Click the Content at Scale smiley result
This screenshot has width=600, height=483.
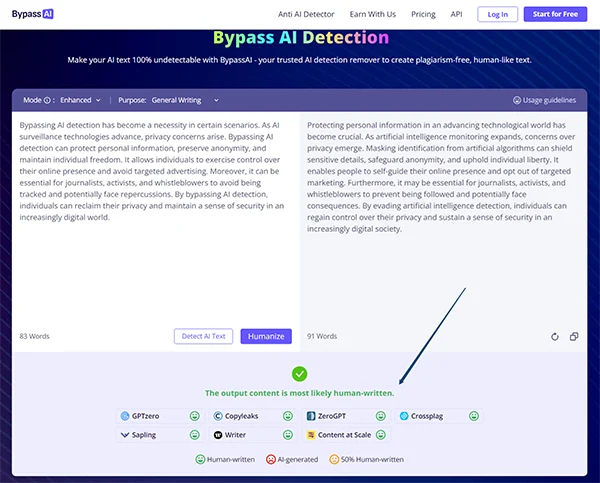pos(381,435)
